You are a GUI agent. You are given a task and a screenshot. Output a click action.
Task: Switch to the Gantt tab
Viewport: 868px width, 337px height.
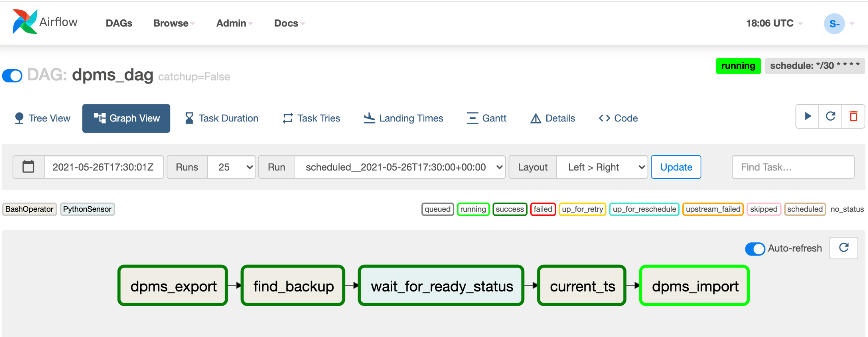tap(487, 118)
